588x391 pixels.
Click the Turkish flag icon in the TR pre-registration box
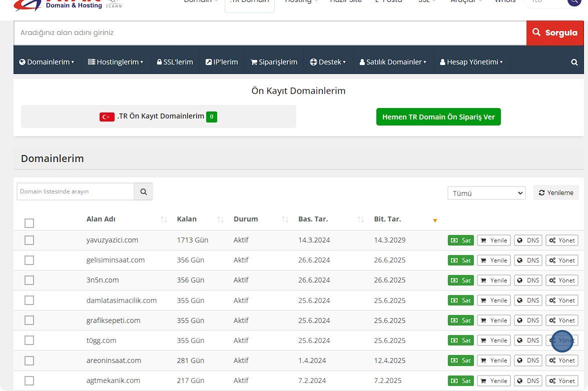point(107,117)
